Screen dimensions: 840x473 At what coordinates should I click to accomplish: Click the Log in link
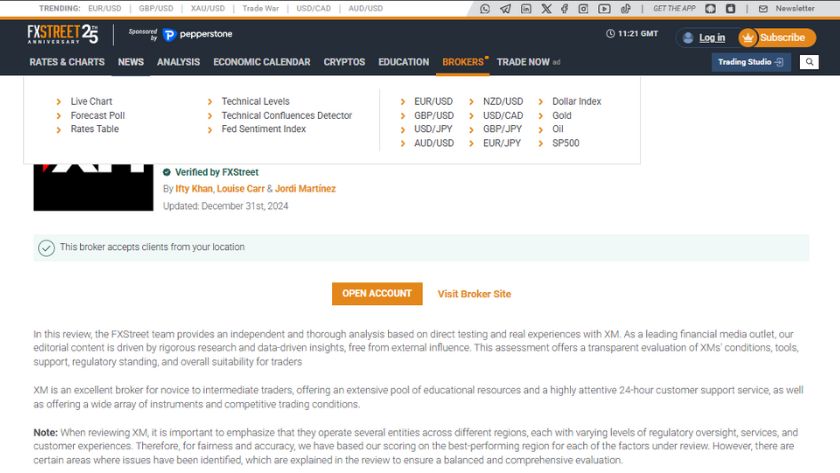pyautogui.click(x=711, y=37)
